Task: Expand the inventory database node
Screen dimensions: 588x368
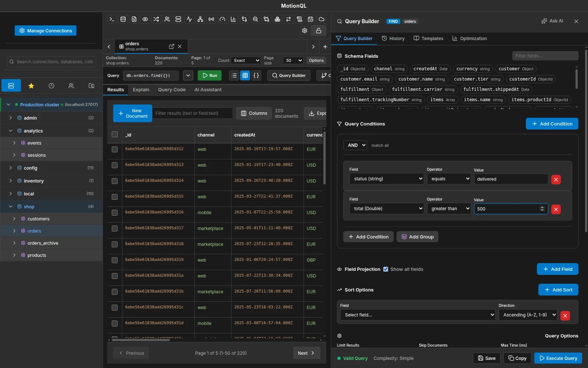Action: [x=11, y=181]
